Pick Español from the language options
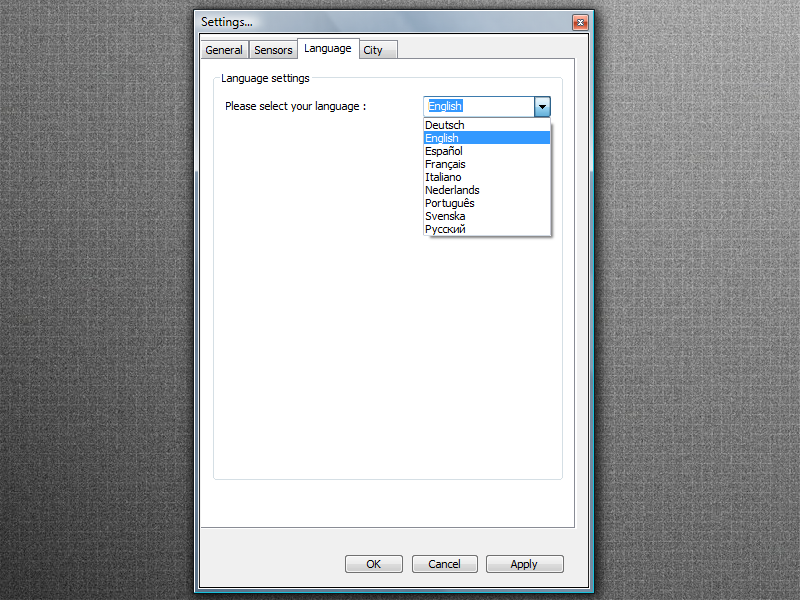The width and height of the screenshot is (800, 600). pyautogui.click(x=444, y=151)
